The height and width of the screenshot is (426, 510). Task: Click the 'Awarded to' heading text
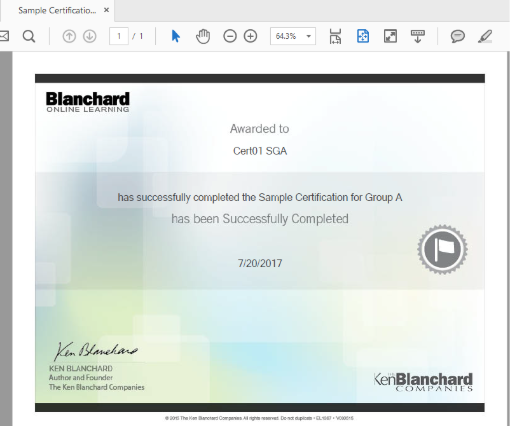259,129
